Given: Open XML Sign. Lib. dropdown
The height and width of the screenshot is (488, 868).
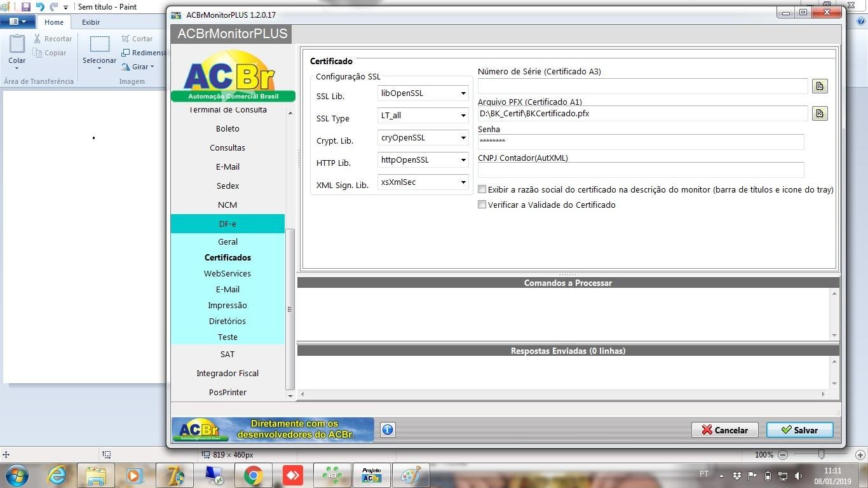Looking at the screenshot, I should pos(463,182).
